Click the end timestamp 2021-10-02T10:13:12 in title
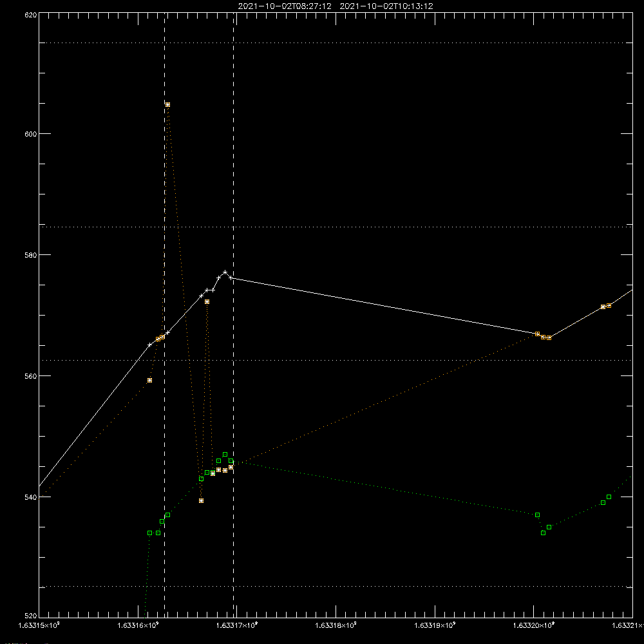644x644 pixels. pos(386,6)
